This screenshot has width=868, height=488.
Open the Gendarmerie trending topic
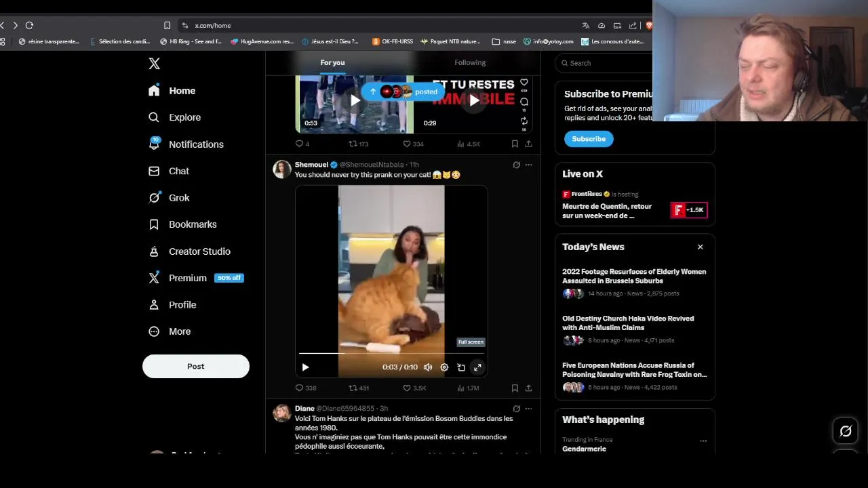click(x=584, y=449)
